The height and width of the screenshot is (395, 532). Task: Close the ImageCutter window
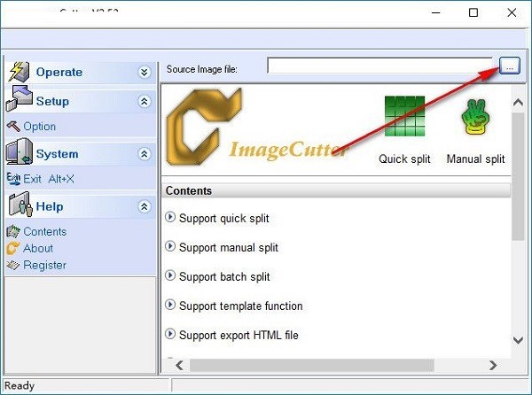[512, 13]
